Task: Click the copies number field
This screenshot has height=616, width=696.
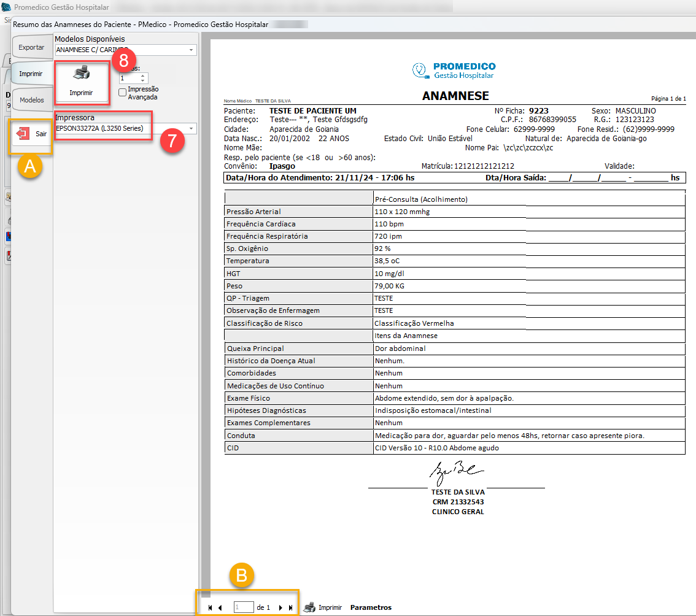Action: tap(129, 78)
